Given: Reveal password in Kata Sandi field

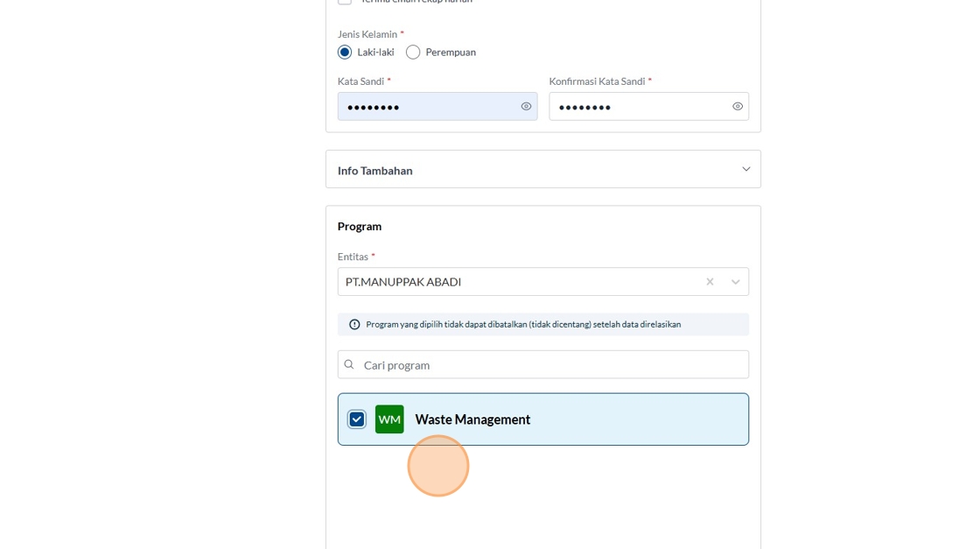Looking at the screenshot, I should pyautogui.click(x=526, y=107).
